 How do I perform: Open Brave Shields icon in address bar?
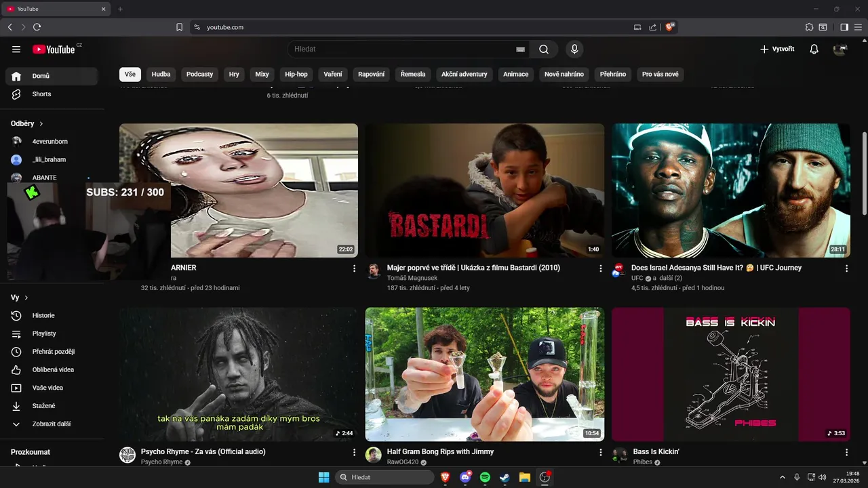coord(670,27)
